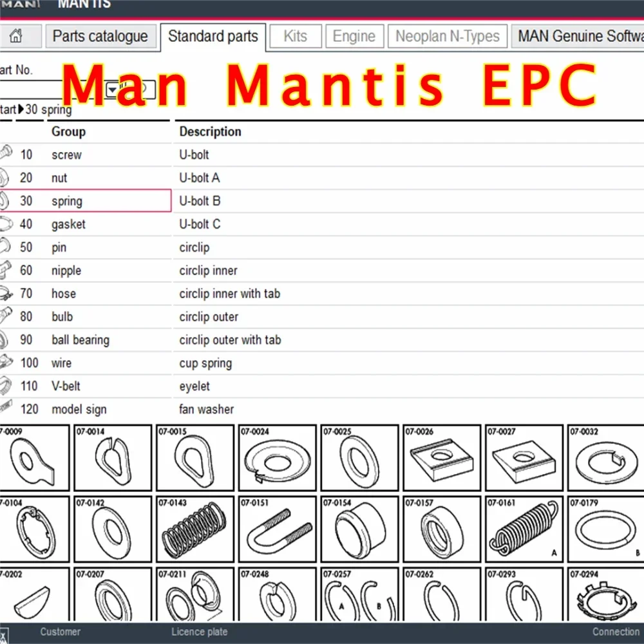Click the nut icon on group 20 row

point(5,176)
